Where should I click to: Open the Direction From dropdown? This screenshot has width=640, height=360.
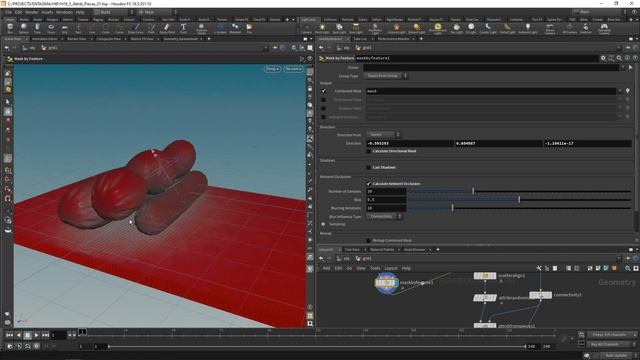coord(383,134)
